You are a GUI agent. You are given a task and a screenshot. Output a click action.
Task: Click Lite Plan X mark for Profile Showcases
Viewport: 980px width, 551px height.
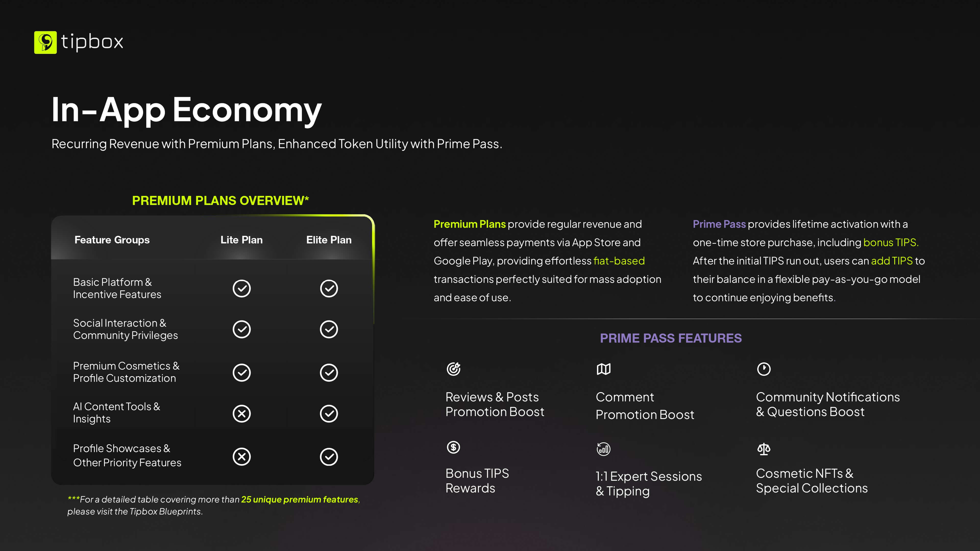point(242,457)
